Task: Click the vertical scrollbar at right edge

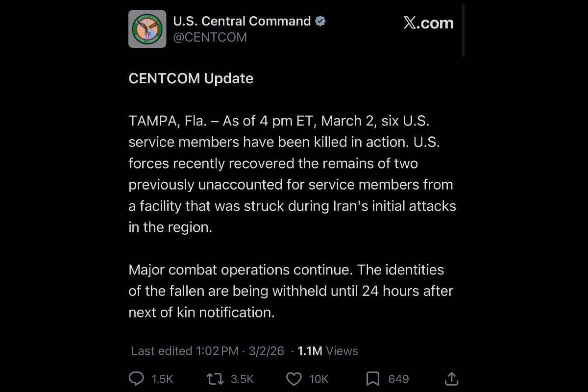Action: tap(463, 30)
